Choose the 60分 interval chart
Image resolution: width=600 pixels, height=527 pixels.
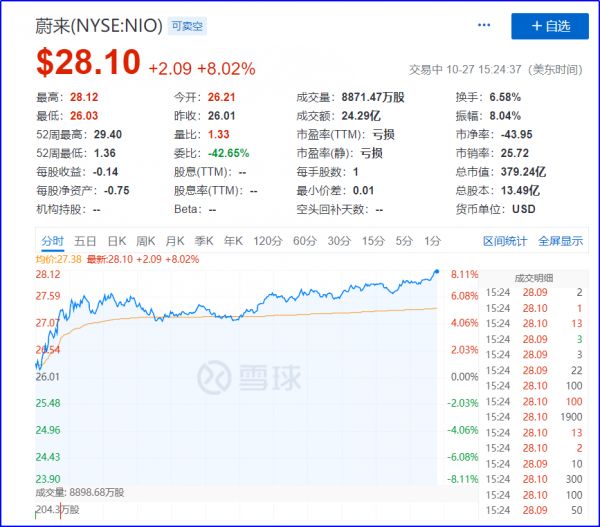click(x=304, y=241)
